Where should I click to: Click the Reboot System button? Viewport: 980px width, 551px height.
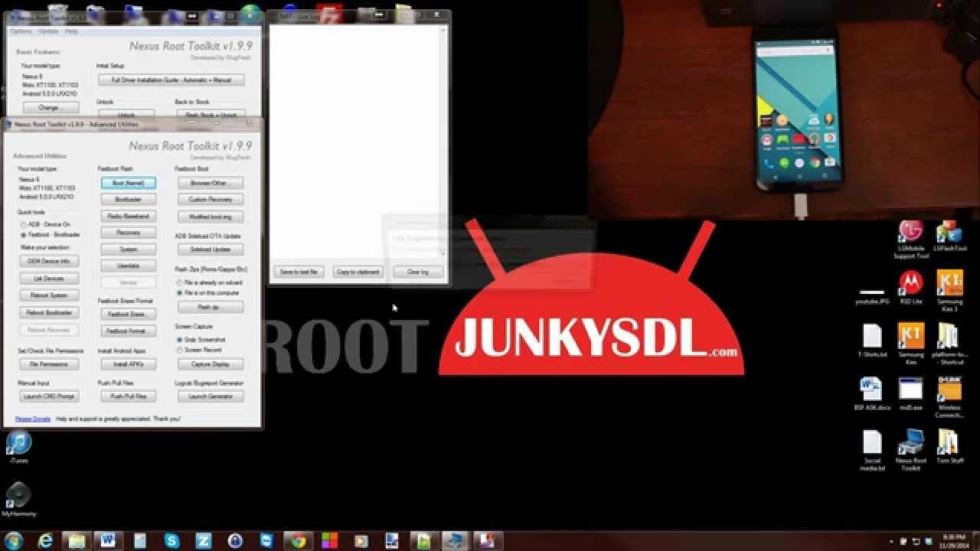tap(49, 295)
